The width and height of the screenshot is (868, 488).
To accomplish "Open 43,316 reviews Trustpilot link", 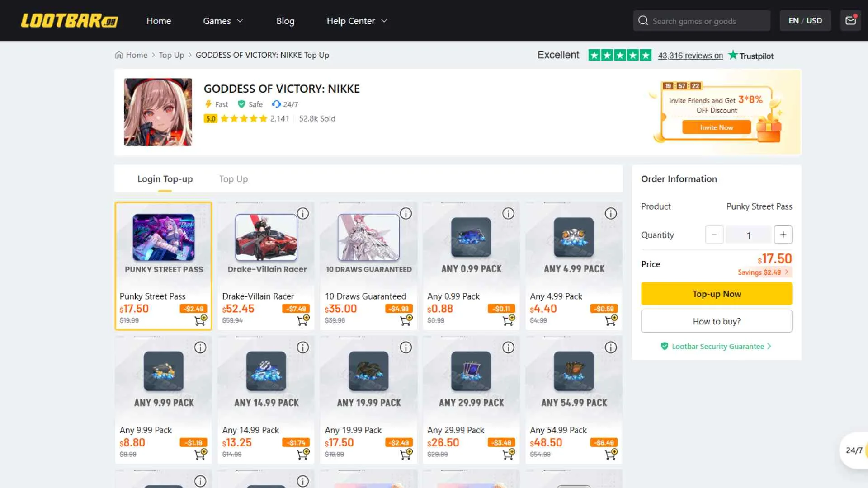I will coord(690,56).
